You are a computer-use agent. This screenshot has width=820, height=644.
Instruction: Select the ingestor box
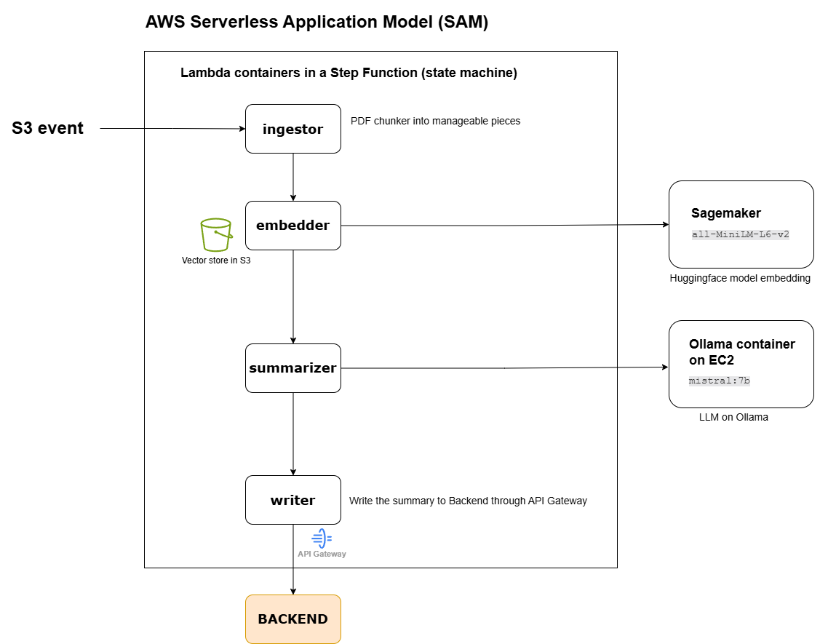point(292,129)
